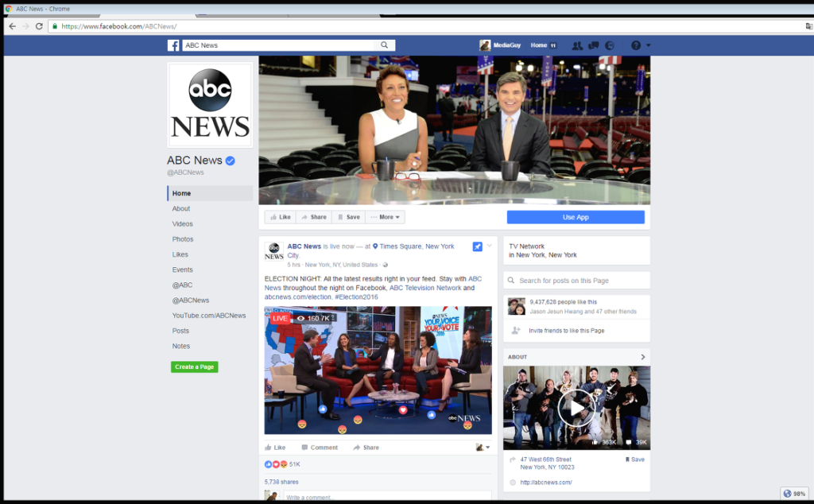The image size is (814, 504).
Task: Select Videos in the left sidebar
Action: (183, 223)
